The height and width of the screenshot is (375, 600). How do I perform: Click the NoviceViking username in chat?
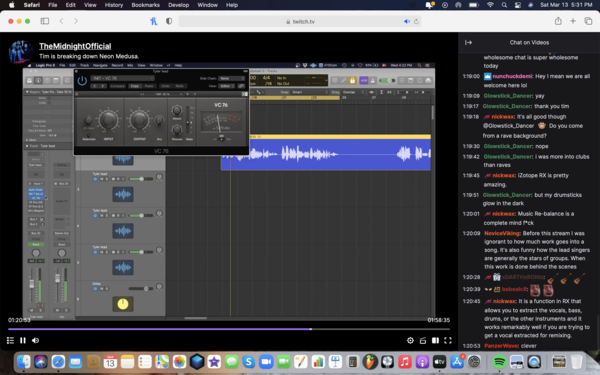pyautogui.click(x=502, y=233)
